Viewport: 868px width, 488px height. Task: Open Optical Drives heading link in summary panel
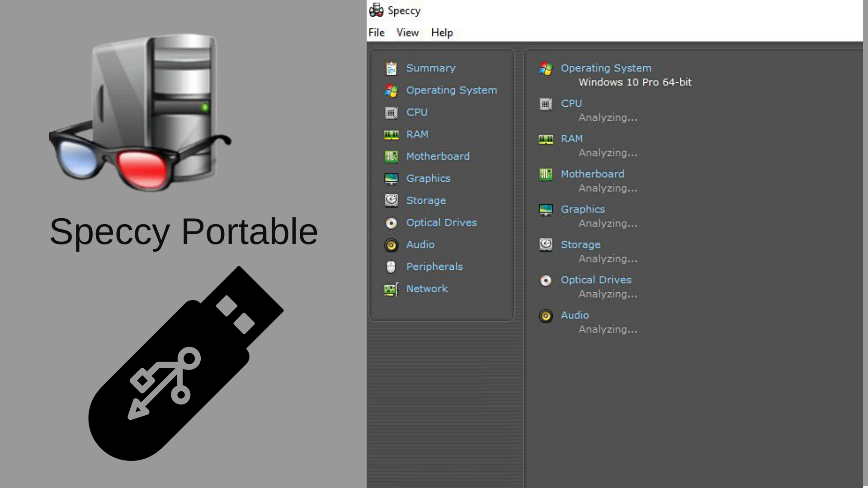tap(596, 280)
